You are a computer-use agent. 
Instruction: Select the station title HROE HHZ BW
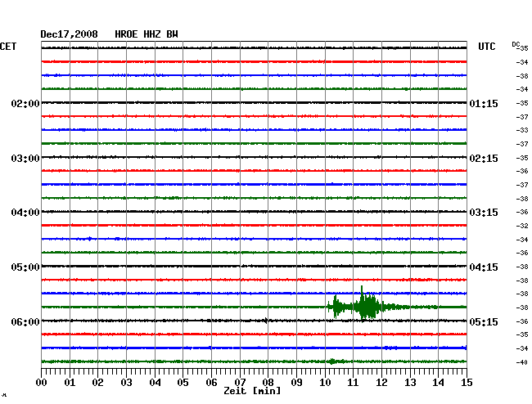(x=147, y=34)
